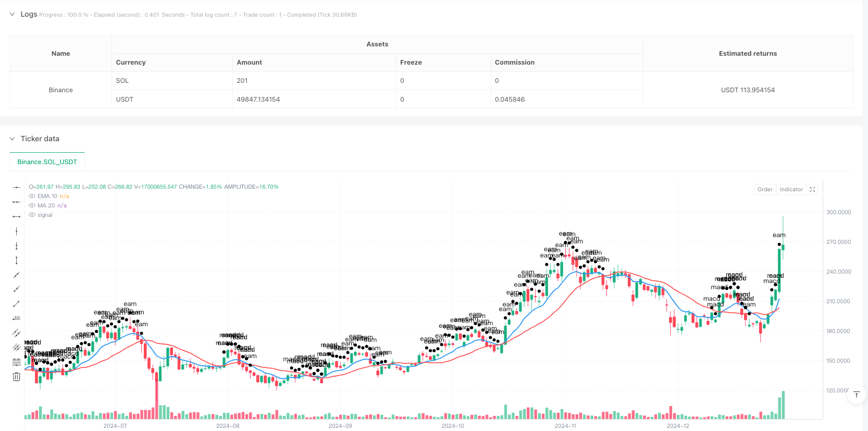Screen dimensions: 868x431
Task: Select the vertical segment drawing tool
Action: coord(17,260)
